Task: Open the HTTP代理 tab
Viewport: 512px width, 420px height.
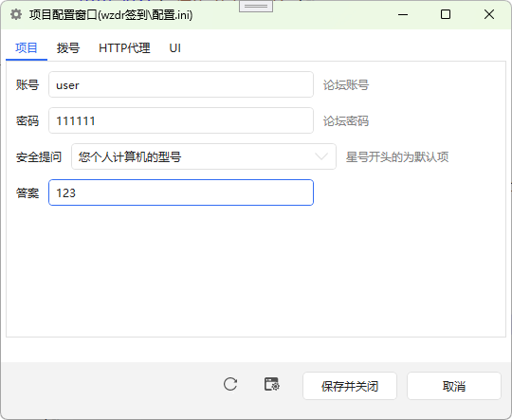Action: [x=124, y=48]
